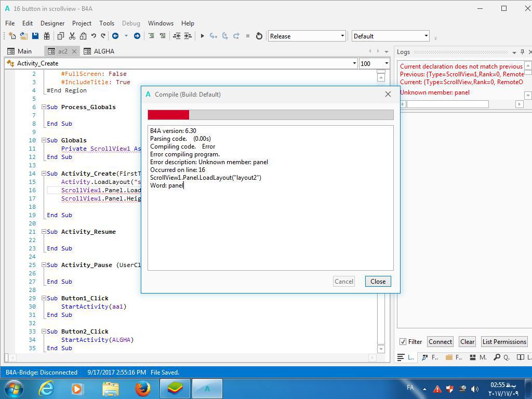
Task: Click the Save icon in the toolbar
Action: point(35,36)
